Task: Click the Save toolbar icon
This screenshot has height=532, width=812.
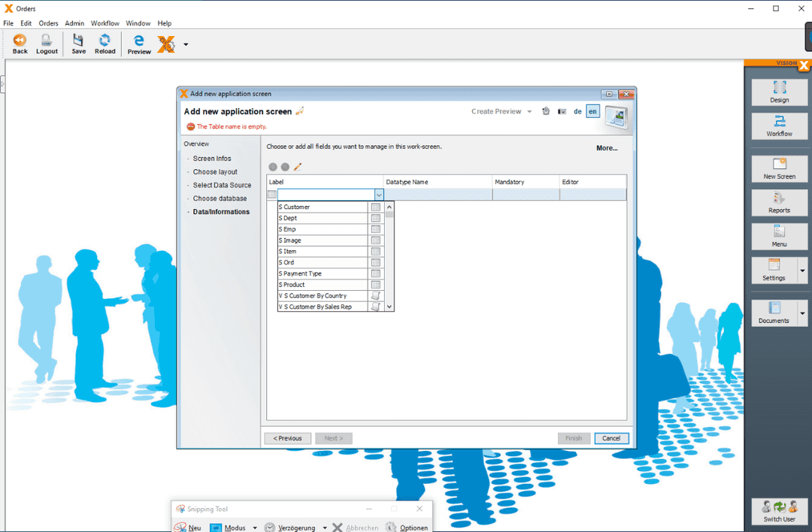Action: (x=78, y=43)
